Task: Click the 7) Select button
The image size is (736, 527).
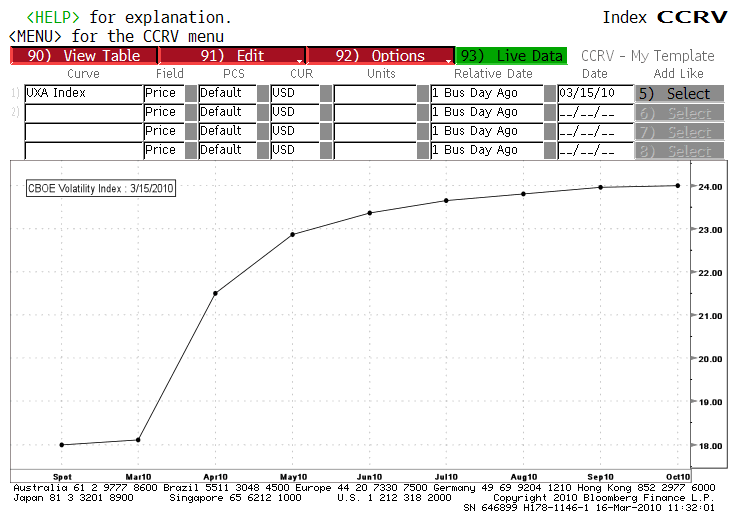Action: click(679, 132)
